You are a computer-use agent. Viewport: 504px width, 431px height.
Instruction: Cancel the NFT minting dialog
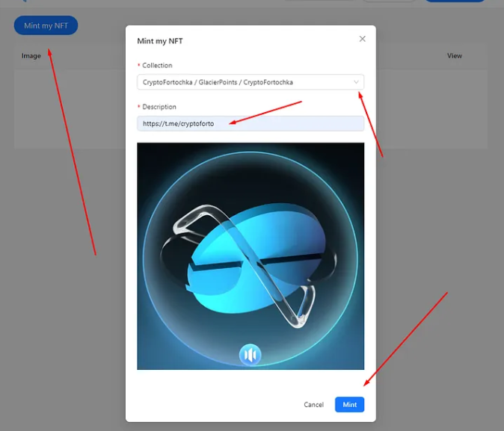[313, 405]
